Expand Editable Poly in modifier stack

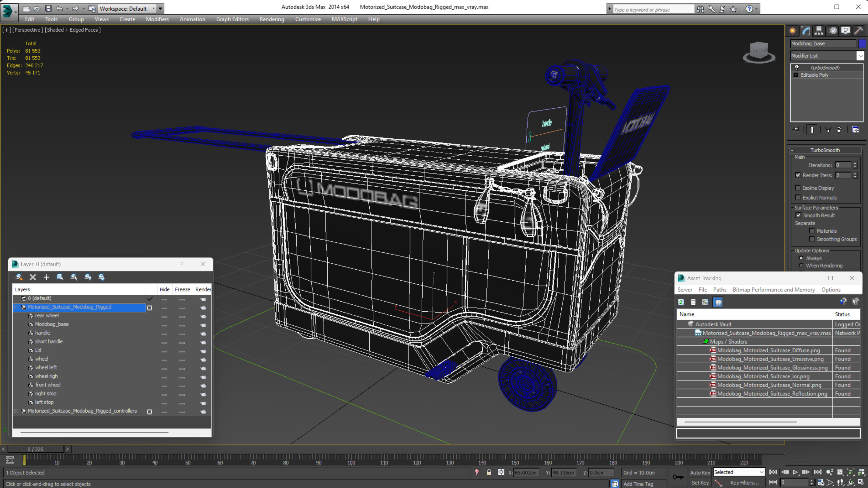[x=796, y=75]
